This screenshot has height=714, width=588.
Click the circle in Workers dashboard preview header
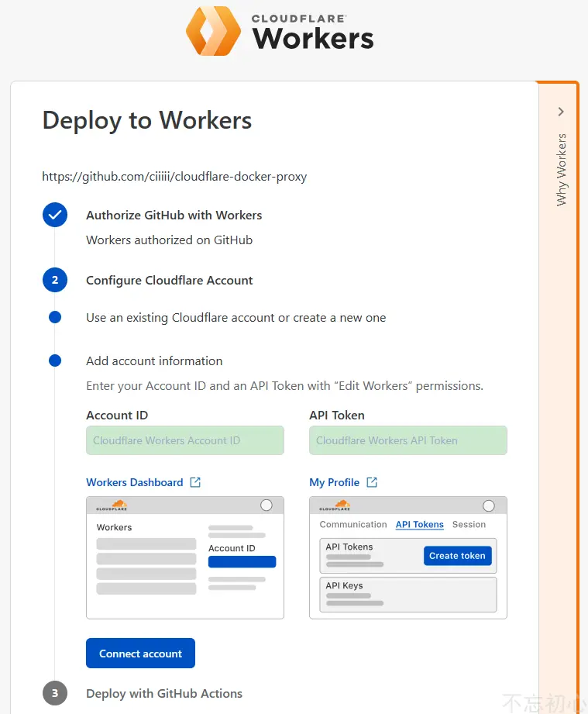266,505
